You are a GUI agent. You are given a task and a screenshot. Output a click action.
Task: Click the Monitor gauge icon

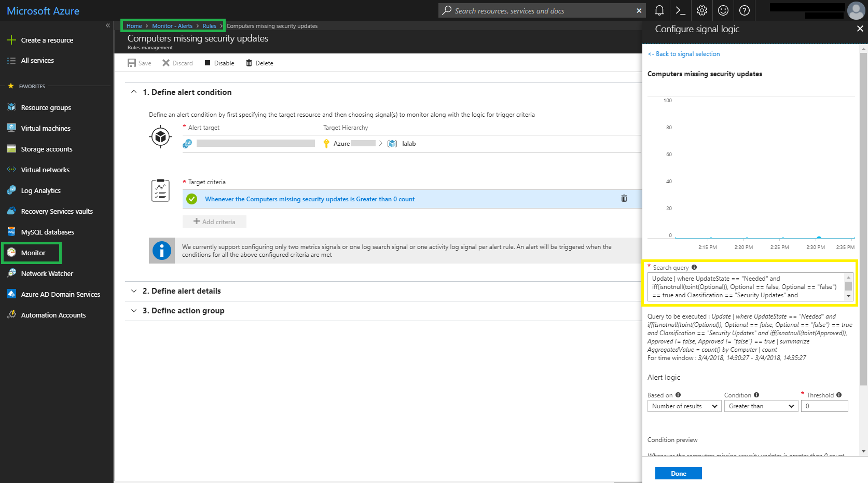coord(11,252)
